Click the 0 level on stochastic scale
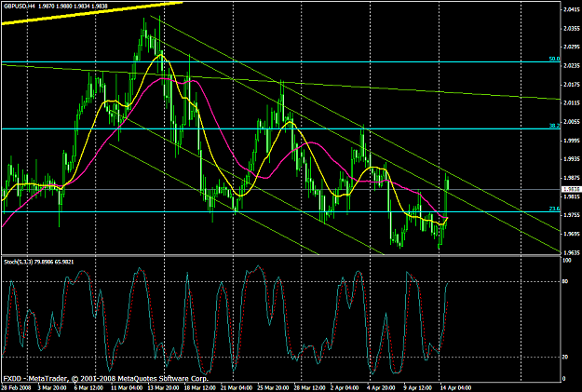 (x=564, y=379)
